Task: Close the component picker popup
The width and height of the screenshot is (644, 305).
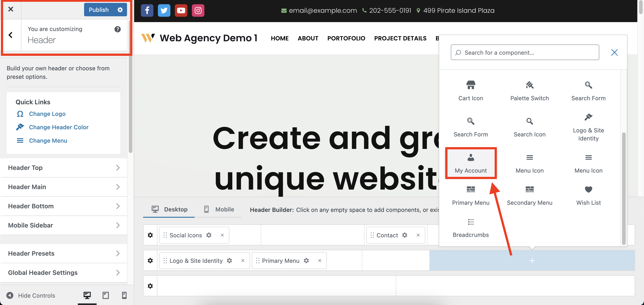Action: pos(614,52)
